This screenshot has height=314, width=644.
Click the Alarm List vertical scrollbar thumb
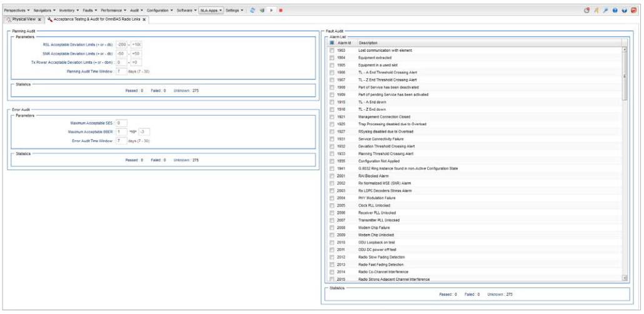625,76
